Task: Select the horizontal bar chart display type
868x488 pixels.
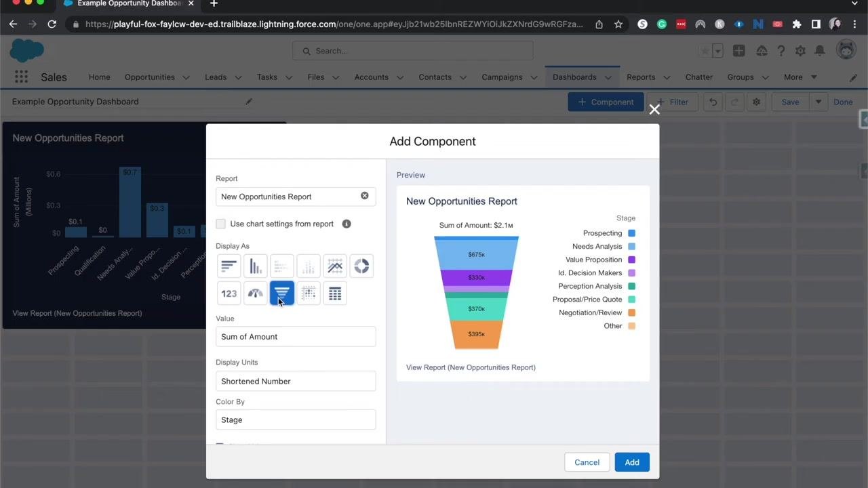Action: 229,266
